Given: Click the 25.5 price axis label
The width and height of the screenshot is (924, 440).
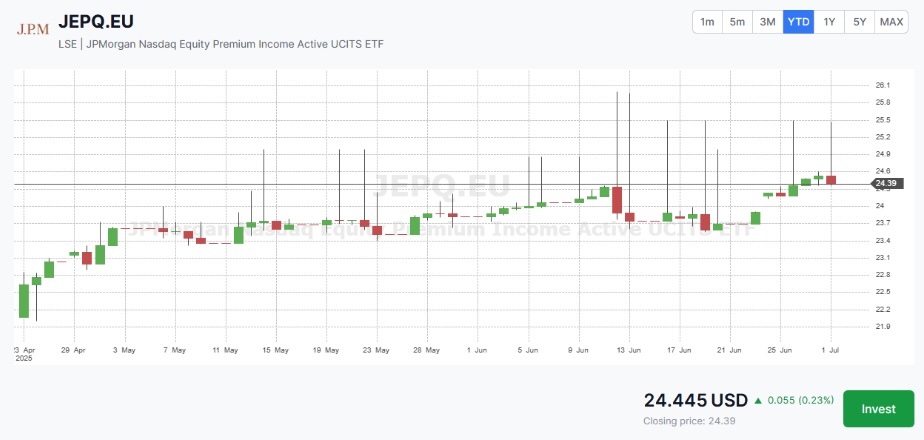Looking at the screenshot, I should pyautogui.click(x=883, y=120).
